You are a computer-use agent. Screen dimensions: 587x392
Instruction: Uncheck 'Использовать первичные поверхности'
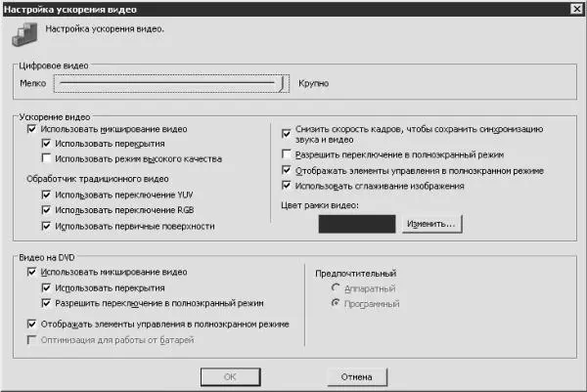point(48,227)
